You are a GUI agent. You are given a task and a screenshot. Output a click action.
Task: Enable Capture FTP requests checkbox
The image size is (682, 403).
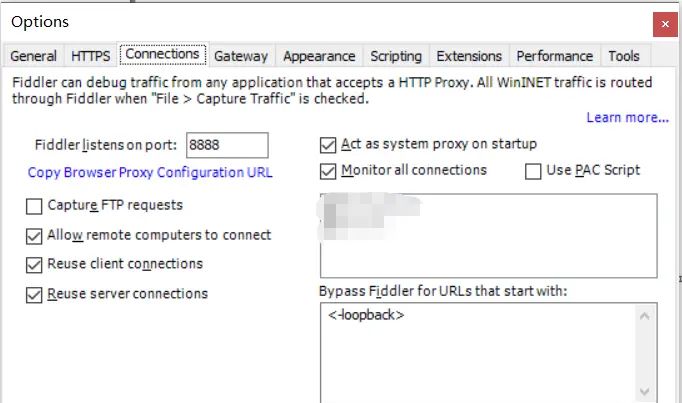click(35, 206)
